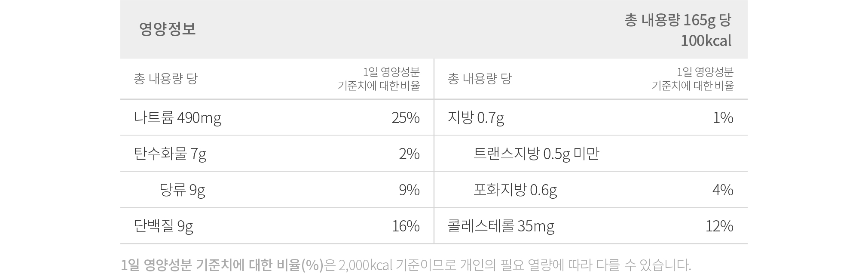Select the 트랜스지방 0.5g 미만 entry
The width and height of the screenshot is (868, 274).
click(536, 154)
